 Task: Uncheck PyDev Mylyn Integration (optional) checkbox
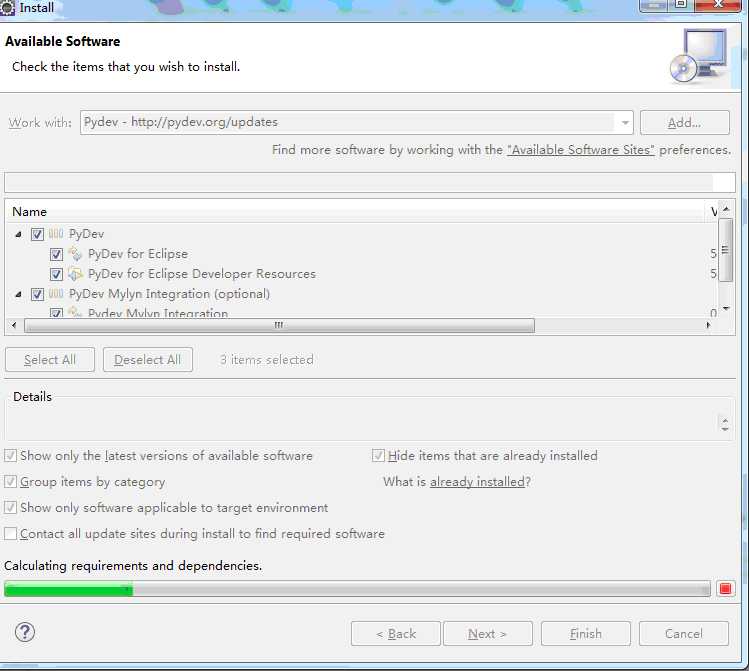tap(37, 294)
